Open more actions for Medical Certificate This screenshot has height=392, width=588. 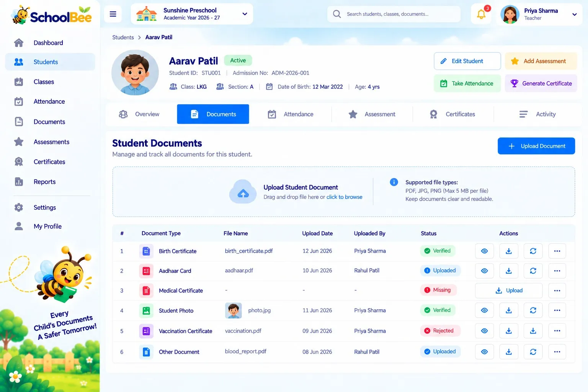pyautogui.click(x=557, y=291)
